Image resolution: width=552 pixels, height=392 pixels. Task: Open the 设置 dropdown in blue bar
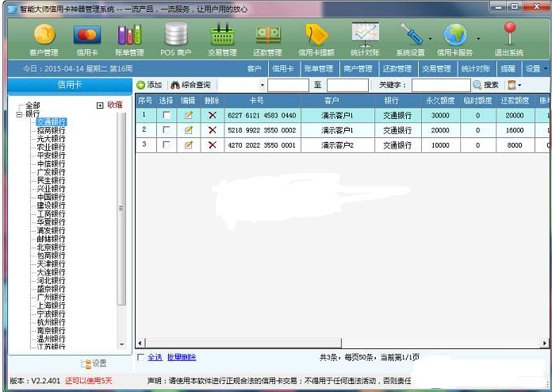click(546, 69)
